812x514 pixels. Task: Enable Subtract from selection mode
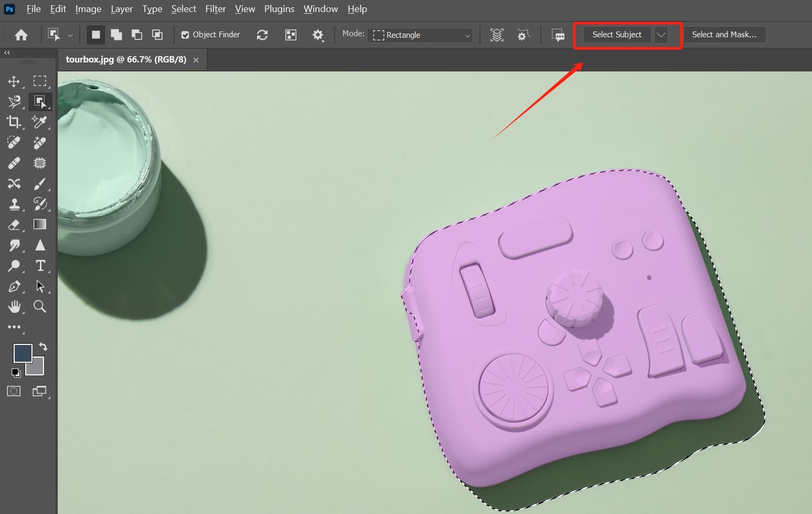[x=137, y=34]
